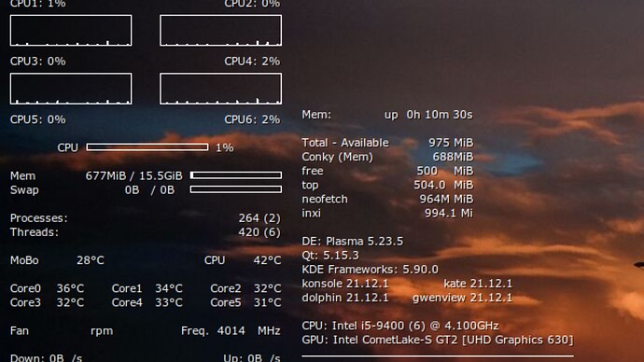Click the Core4 temperature '33°C'
The image size is (644, 362).
pos(169,302)
